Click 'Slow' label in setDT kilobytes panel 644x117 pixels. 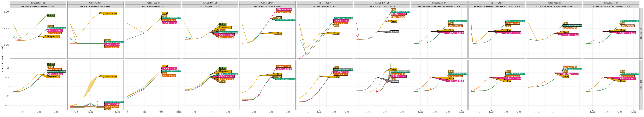[336, 33]
